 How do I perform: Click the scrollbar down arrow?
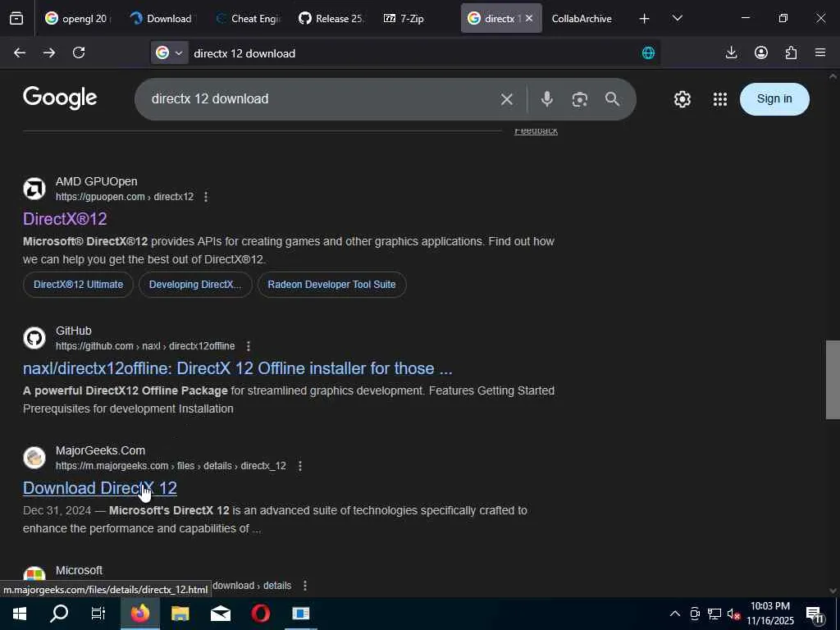(x=833, y=591)
